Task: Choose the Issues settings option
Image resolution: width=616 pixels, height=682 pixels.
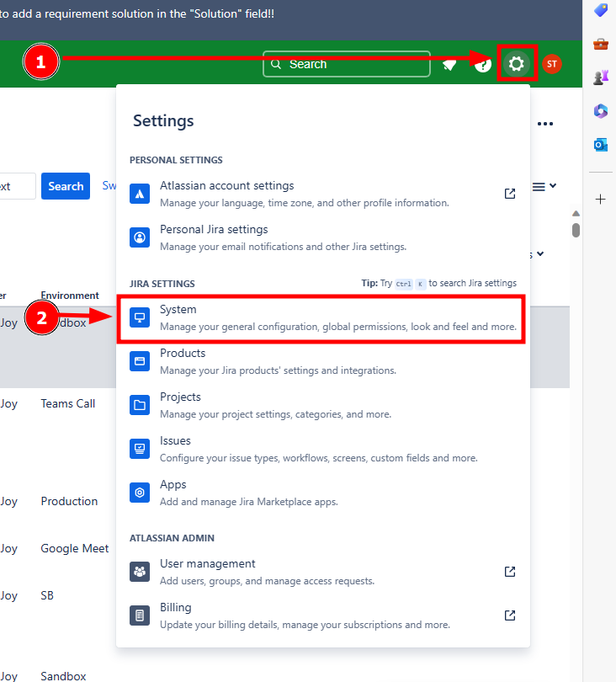Action: 322,450
